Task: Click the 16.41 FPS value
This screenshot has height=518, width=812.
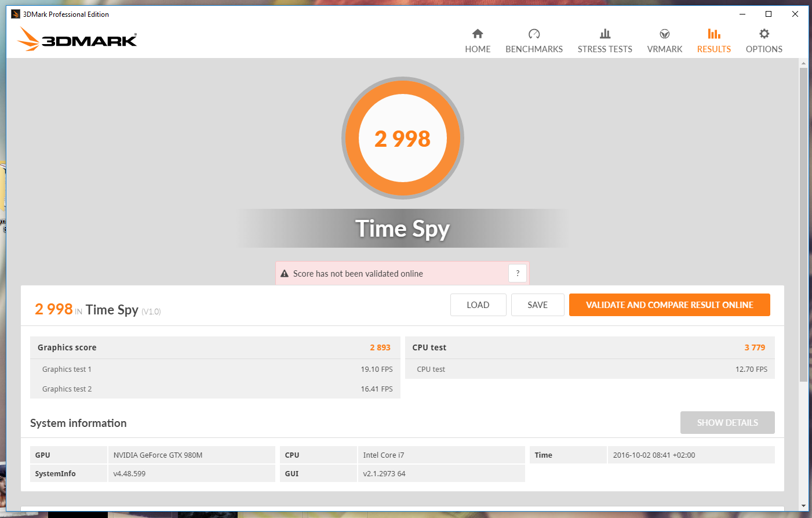Action: (377, 389)
